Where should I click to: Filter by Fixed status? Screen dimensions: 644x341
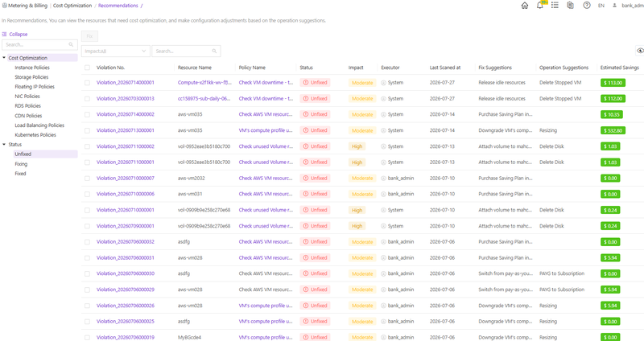point(20,174)
